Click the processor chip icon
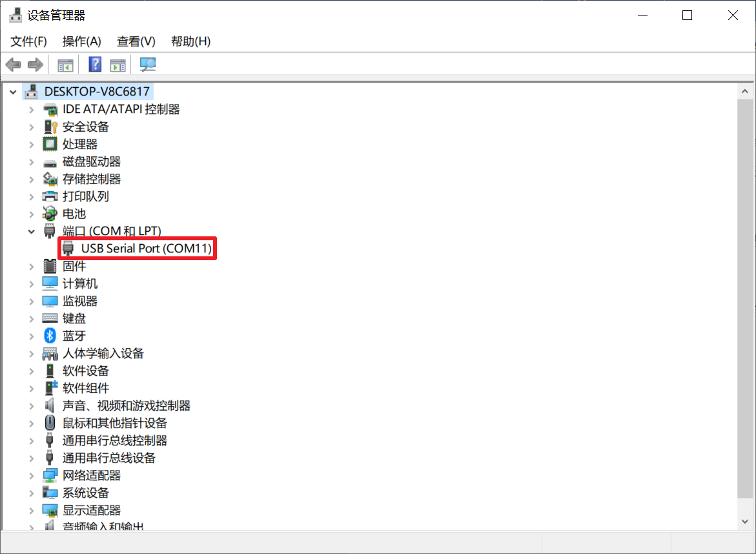The height and width of the screenshot is (554, 756). click(x=50, y=144)
